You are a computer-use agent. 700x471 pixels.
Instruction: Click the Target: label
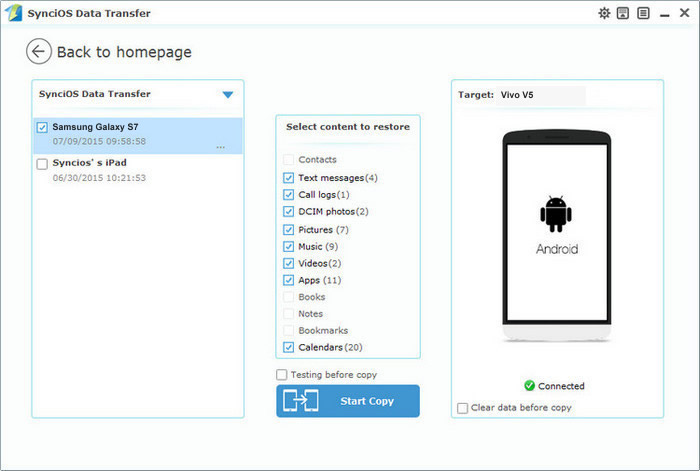point(476,95)
